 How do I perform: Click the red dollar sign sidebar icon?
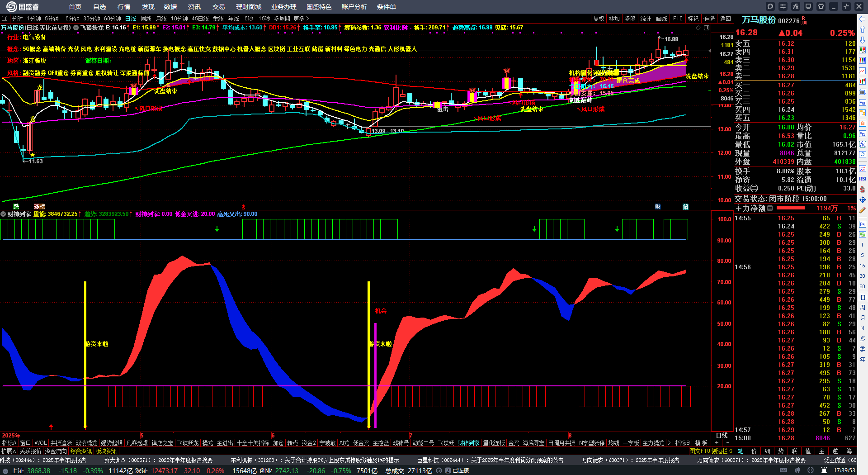tap(863, 189)
